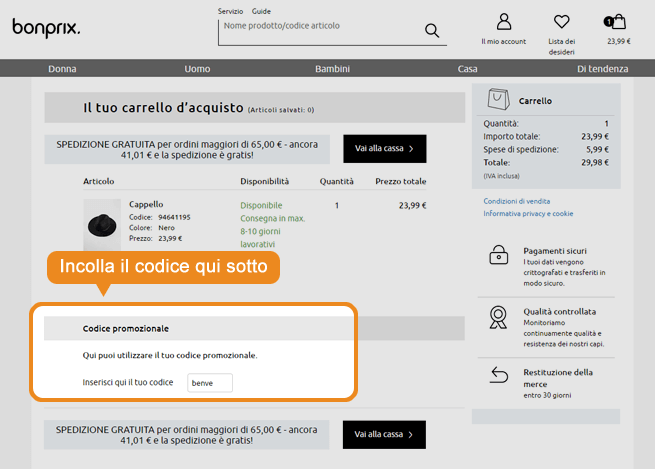This screenshot has height=469, width=655.
Task: Open the wishlist heart icon
Action: 561,22
